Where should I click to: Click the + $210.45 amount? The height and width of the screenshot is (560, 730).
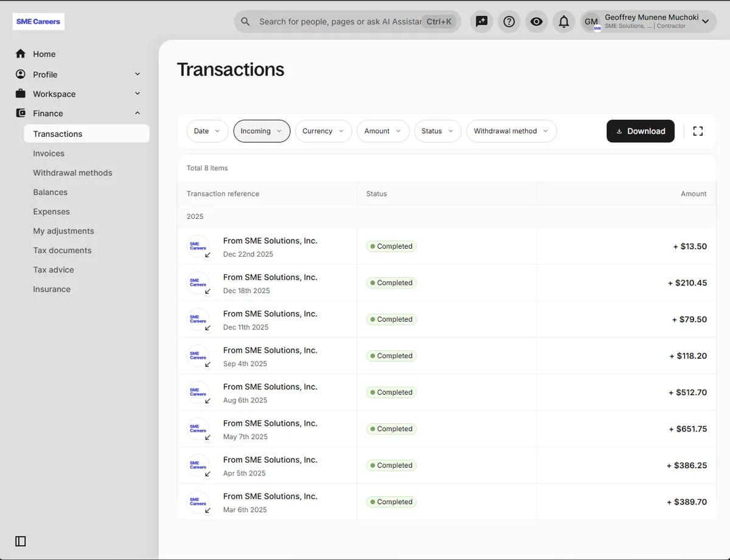point(687,283)
